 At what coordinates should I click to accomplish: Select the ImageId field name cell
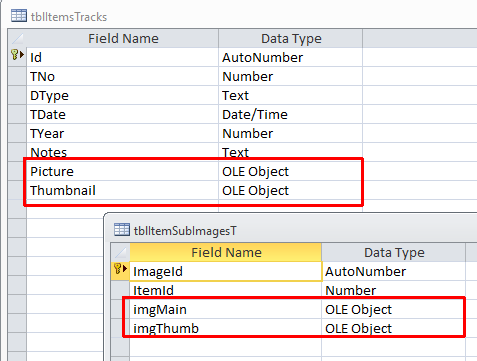(x=226, y=271)
